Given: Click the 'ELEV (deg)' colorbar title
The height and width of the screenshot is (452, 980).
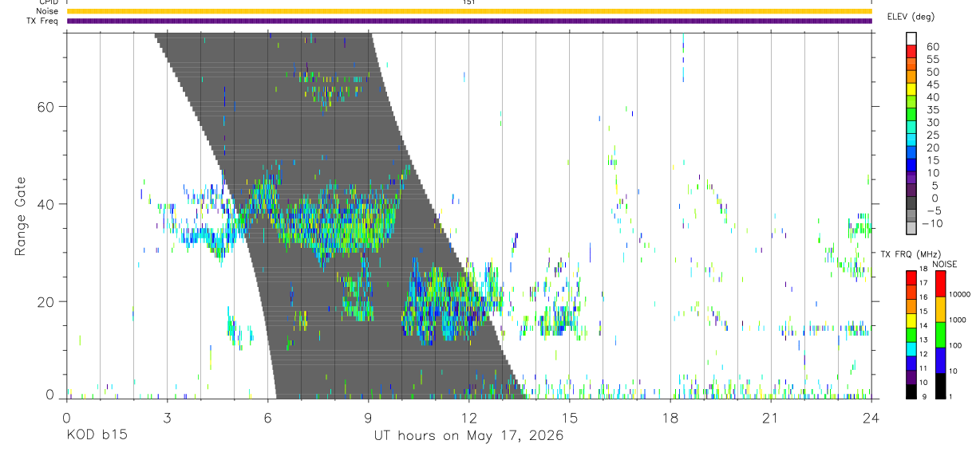Looking at the screenshot, I should pyautogui.click(x=912, y=17).
